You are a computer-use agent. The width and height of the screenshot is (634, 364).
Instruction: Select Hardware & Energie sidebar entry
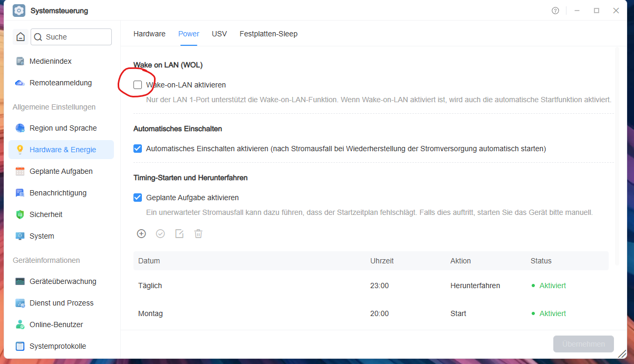pos(61,150)
